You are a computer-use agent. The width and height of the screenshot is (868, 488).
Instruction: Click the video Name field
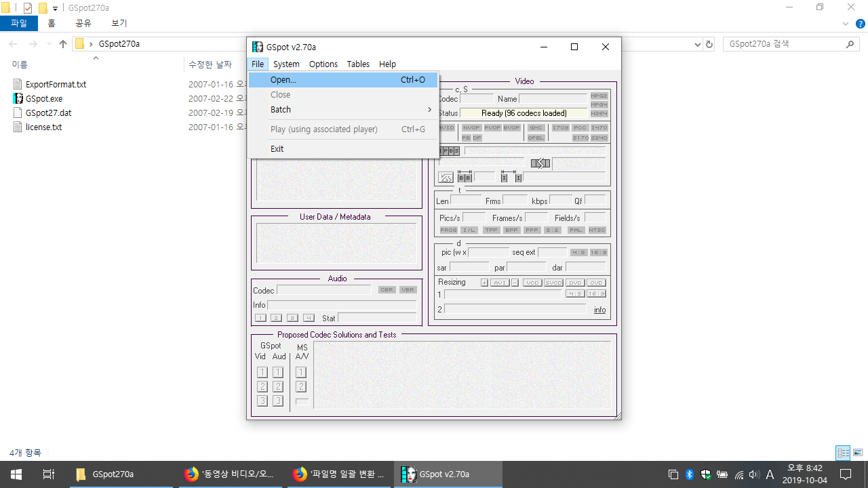point(553,99)
